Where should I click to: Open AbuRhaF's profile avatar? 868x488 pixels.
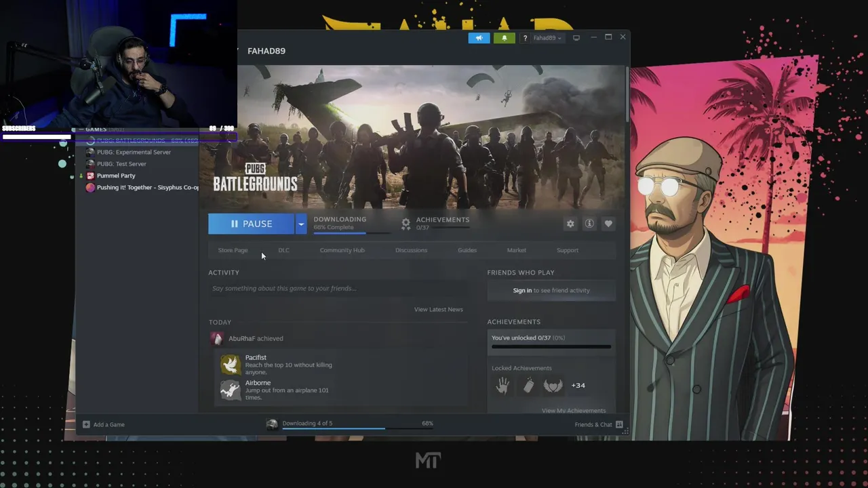coord(216,338)
